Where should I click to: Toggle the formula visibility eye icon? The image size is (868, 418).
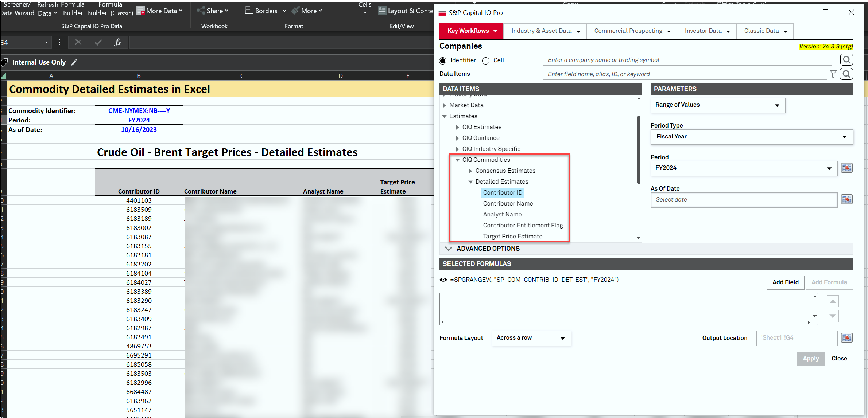(x=443, y=280)
